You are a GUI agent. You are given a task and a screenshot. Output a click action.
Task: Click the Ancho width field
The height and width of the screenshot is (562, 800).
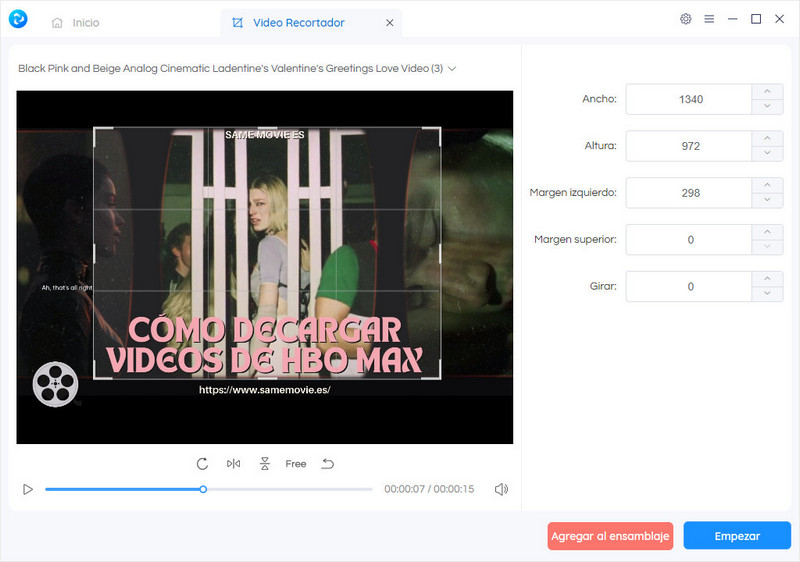[x=689, y=99]
